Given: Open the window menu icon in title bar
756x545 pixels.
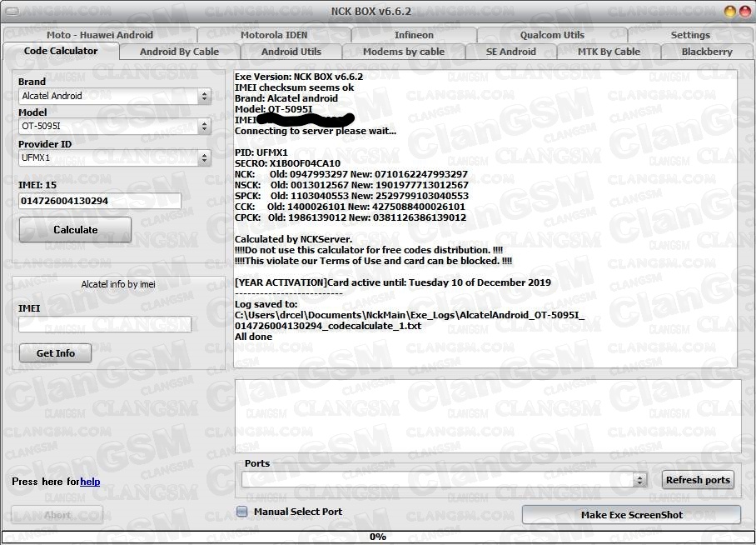Looking at the screenshot, I should tap(12, 11).
